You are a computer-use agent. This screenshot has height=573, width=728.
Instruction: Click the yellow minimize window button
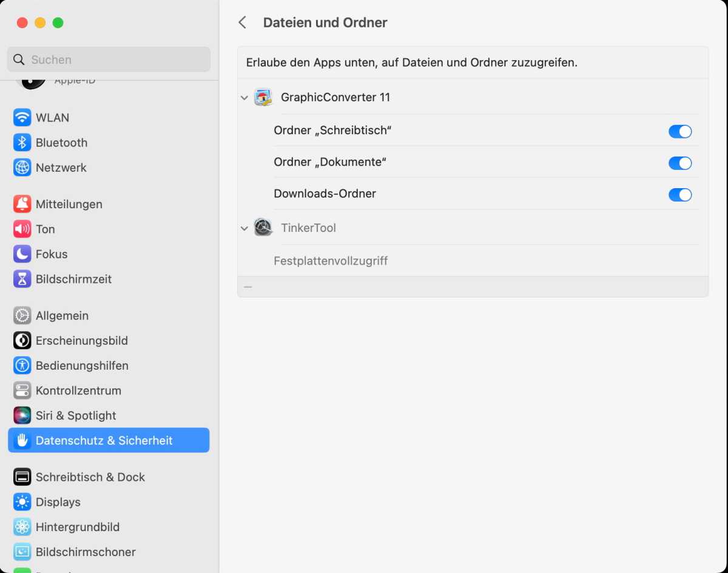point(40,22)
